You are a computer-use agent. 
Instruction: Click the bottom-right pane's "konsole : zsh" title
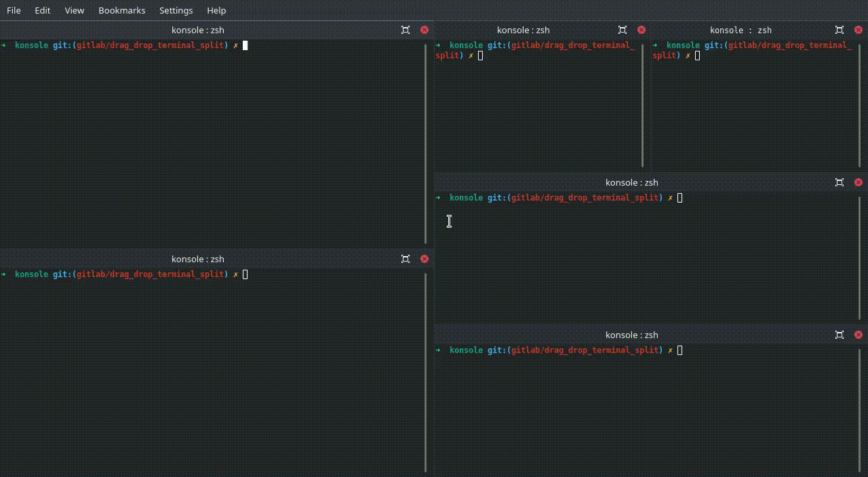coord(632,335)
